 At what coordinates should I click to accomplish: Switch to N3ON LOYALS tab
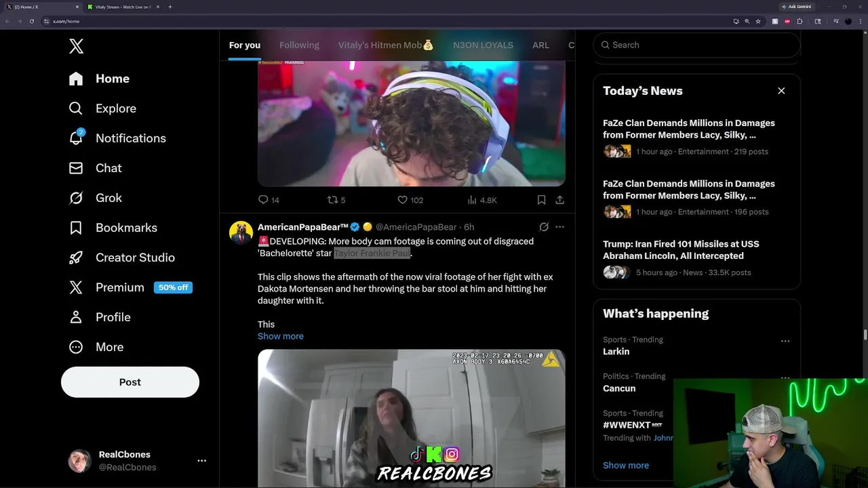click(483, 45)
